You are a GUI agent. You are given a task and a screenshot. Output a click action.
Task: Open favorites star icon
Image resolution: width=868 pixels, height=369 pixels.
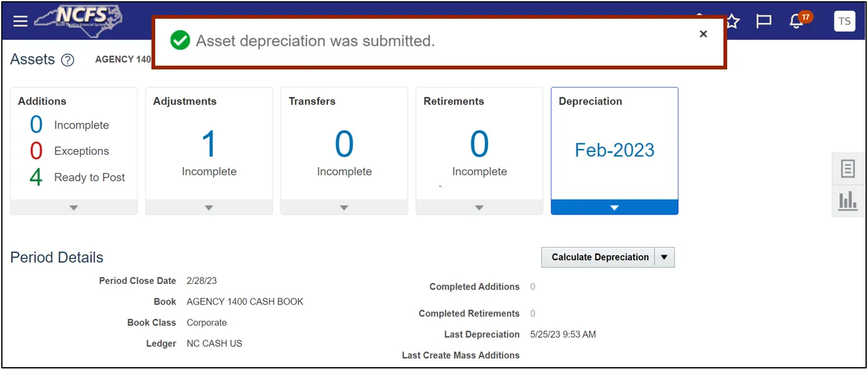coord(732,21)
